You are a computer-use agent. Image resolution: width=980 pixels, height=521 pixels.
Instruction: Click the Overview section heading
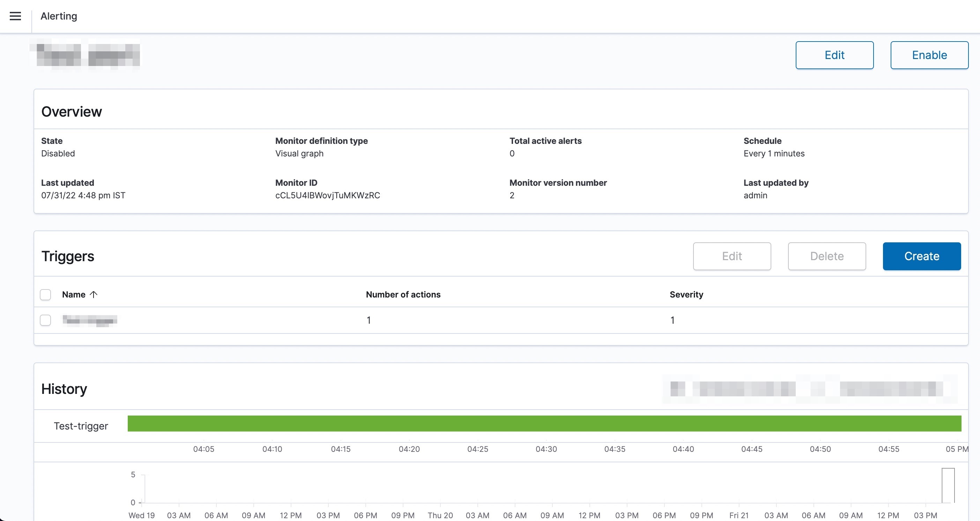(72, 111)
